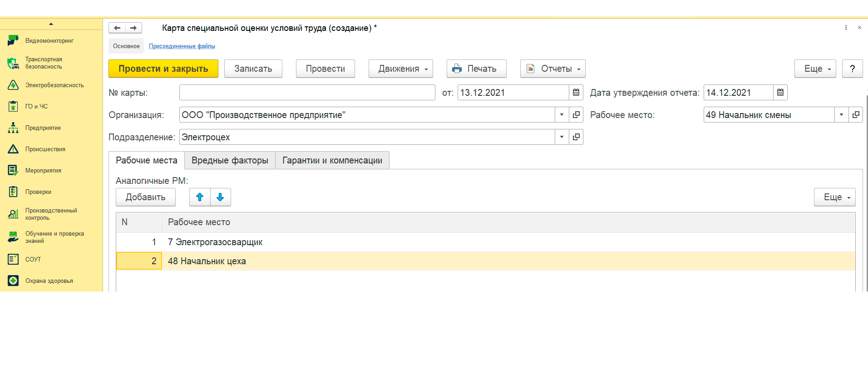This screenshot has width=868, height=380.
Task: Select row 48 Начальник цеха
Action: click(x=486, y=261)
